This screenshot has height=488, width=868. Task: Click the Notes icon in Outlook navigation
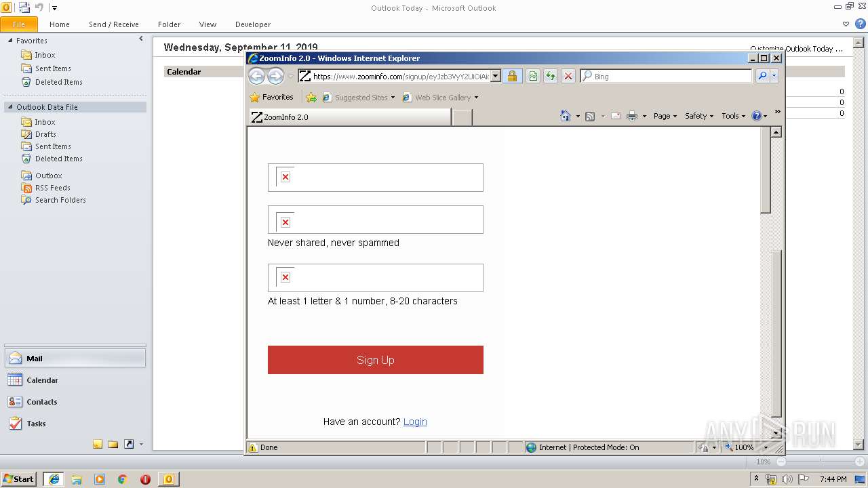pos(98,444)
